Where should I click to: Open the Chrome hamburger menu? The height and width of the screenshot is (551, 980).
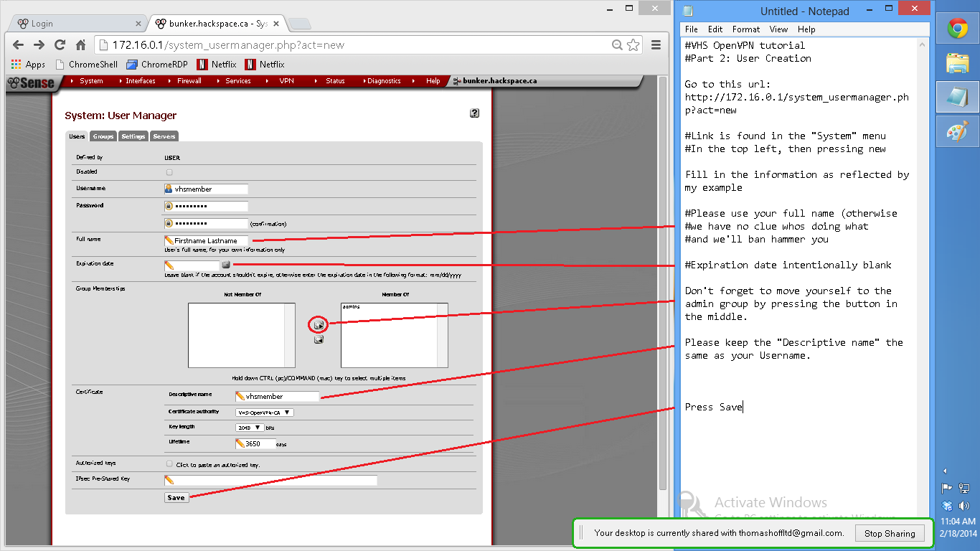tap(656, 44)
